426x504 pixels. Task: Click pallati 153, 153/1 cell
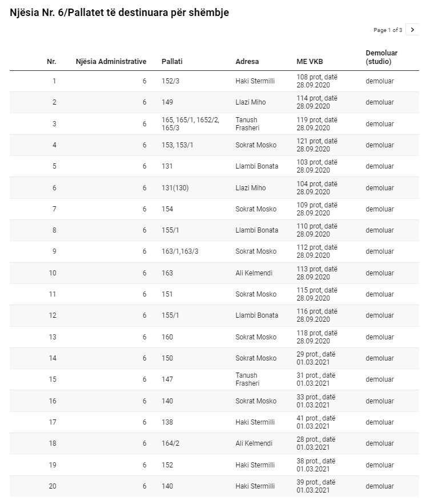177,145
